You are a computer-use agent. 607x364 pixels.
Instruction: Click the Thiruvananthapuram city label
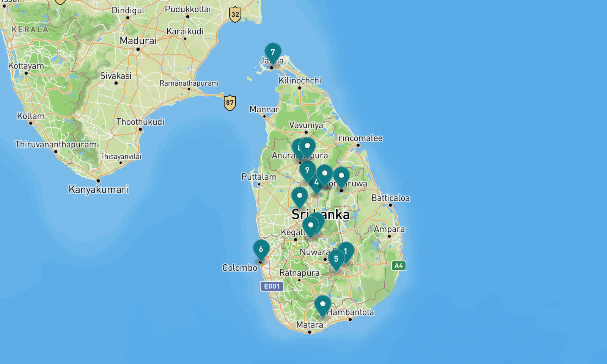[x=56, y=144]
